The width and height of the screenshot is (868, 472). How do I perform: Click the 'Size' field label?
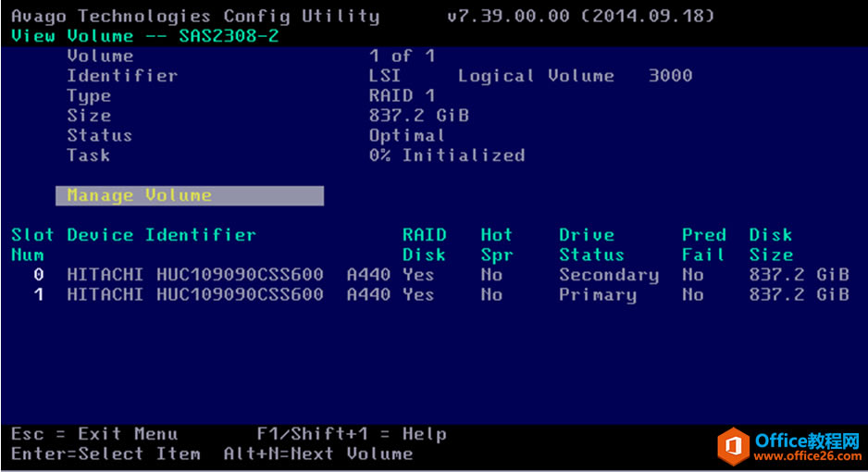(89, 116)
